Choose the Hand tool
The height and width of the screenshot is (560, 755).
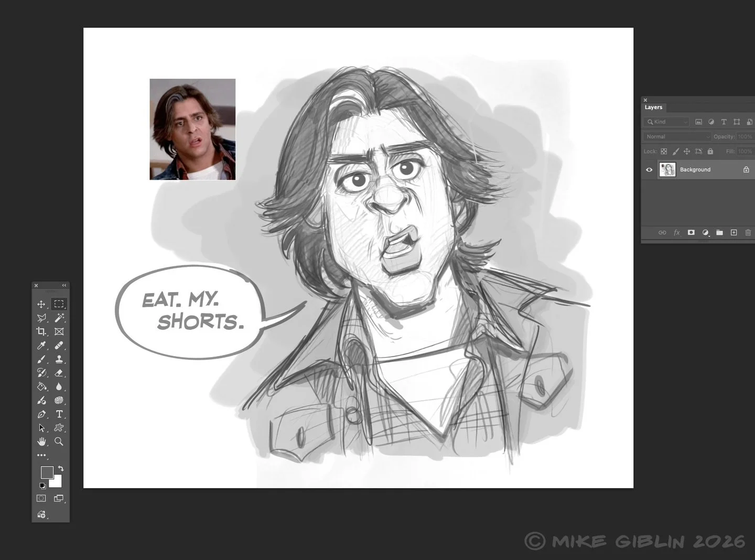coord(41,441)
